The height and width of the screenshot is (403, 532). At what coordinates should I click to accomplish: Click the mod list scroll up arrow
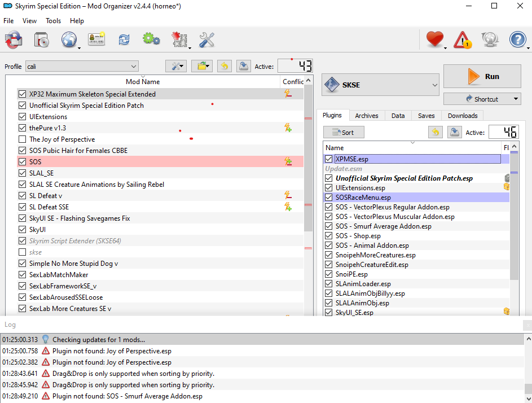pos(308,81)
